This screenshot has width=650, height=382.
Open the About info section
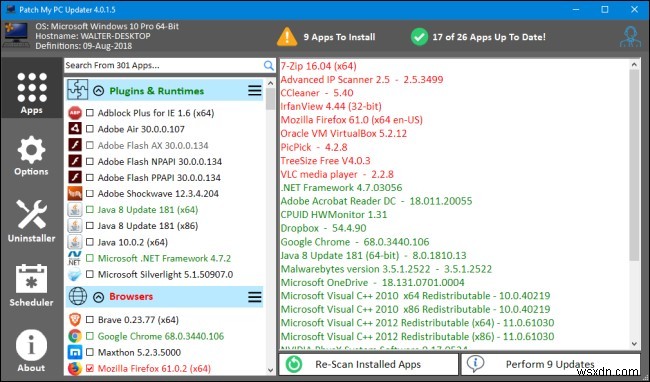[31, 351]
